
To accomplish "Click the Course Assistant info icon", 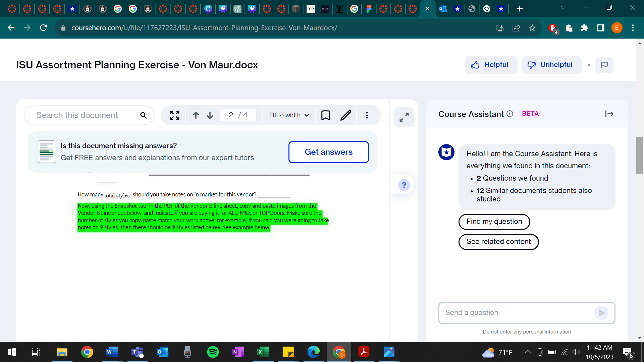I will [x=510, y=114].
